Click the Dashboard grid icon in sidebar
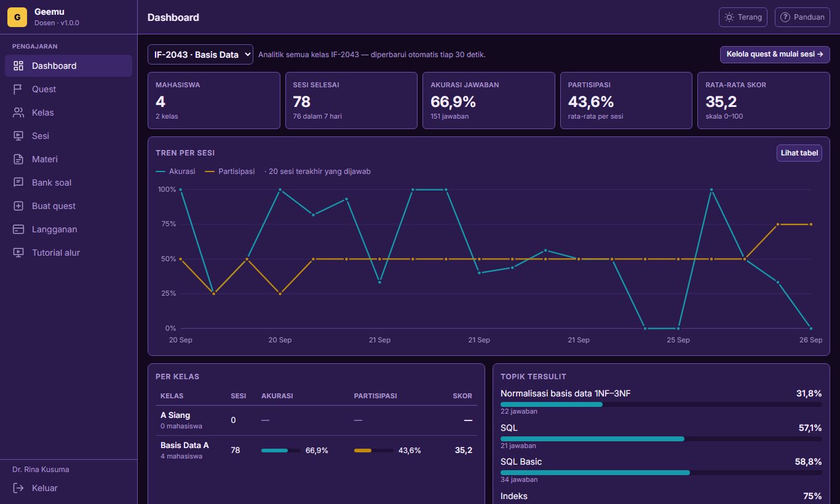840x504 pixels. 18,66
